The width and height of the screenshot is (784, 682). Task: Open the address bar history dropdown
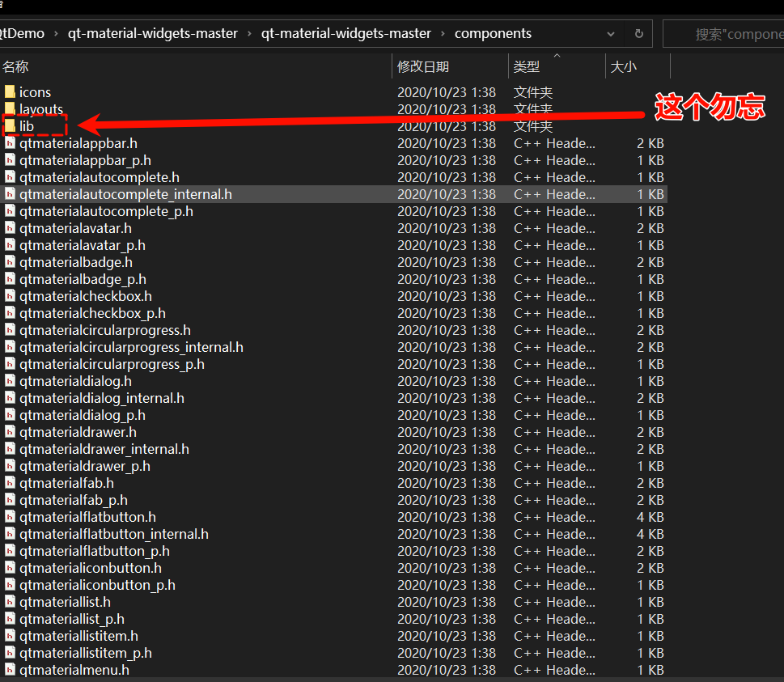point(611,33)
